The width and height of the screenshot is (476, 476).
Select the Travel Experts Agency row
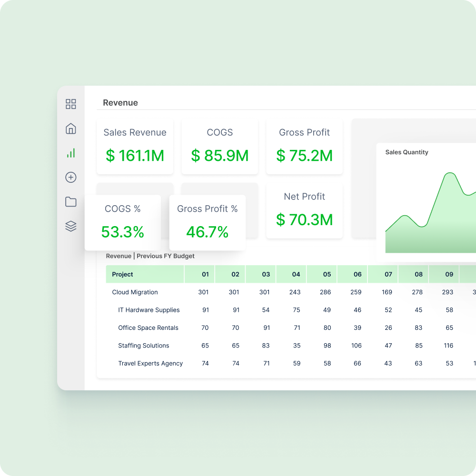point(150,363)
